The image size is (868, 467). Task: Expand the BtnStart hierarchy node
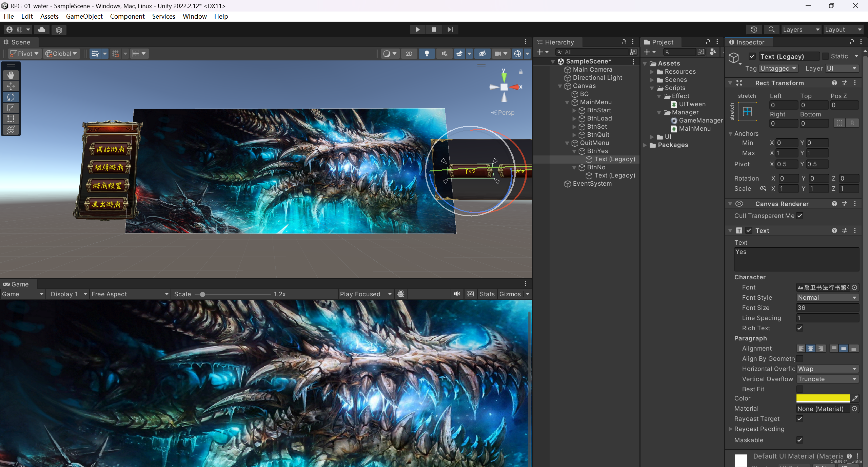[x=574, y=110]
